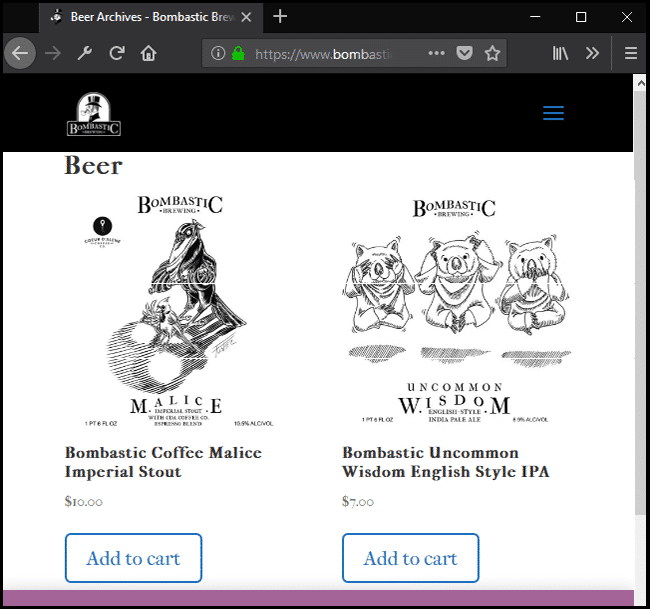Open page actions three-dots menu
Screen dimensions: 650x609
(x=437, y=53)
